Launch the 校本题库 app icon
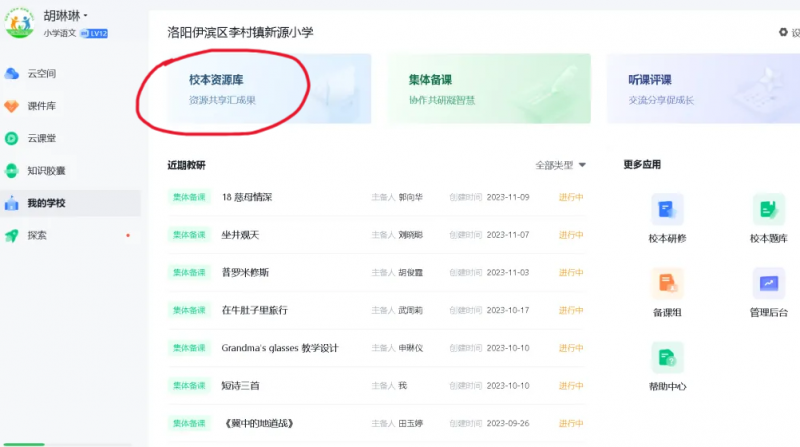Viewport: 800px width, 447px height. click(768, 210)
